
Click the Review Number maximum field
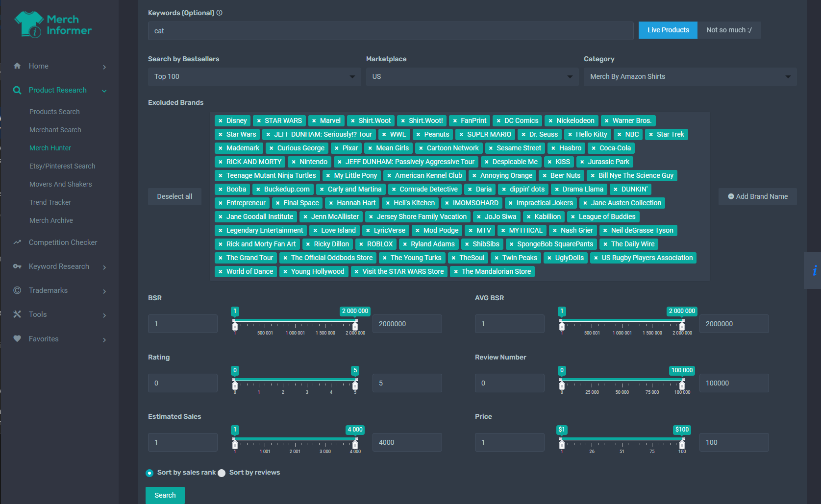click(x=734, y=383)
